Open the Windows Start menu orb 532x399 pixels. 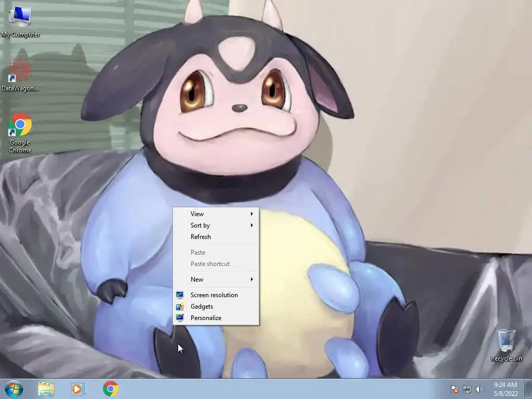pyautogui.click(x=14, y=389)
